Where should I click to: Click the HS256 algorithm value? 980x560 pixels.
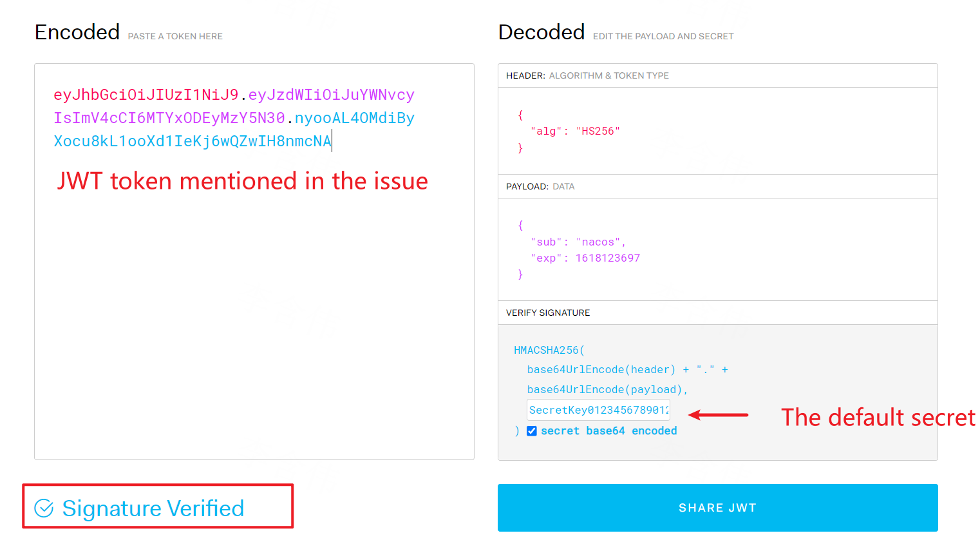coord(598,130)
